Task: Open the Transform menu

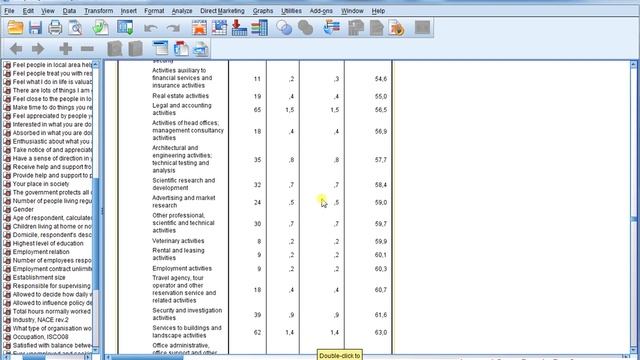Action: [x=98, y=11]
